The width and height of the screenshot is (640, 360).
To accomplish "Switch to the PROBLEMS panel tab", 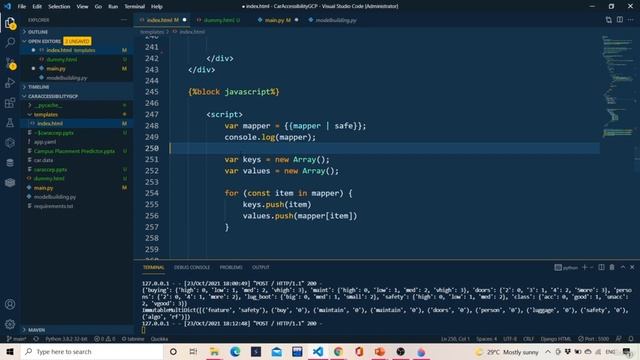I will pos(231,267).
